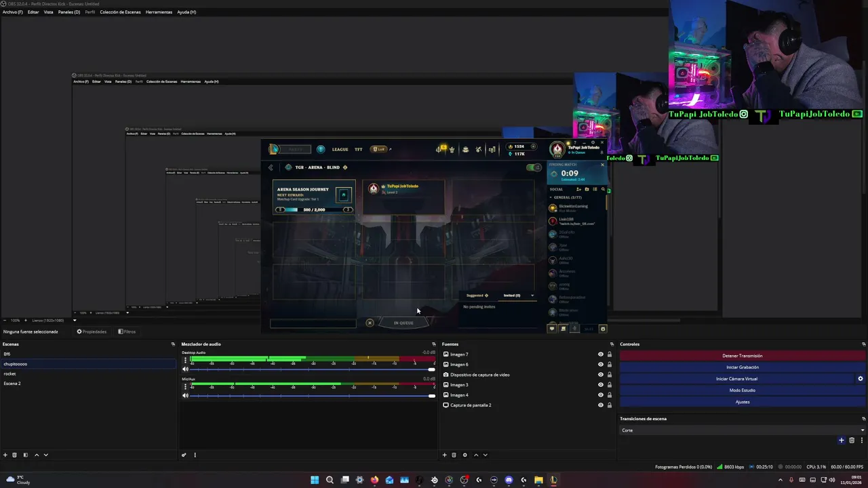Open weather widget showing Cloudy

[18, 480]
